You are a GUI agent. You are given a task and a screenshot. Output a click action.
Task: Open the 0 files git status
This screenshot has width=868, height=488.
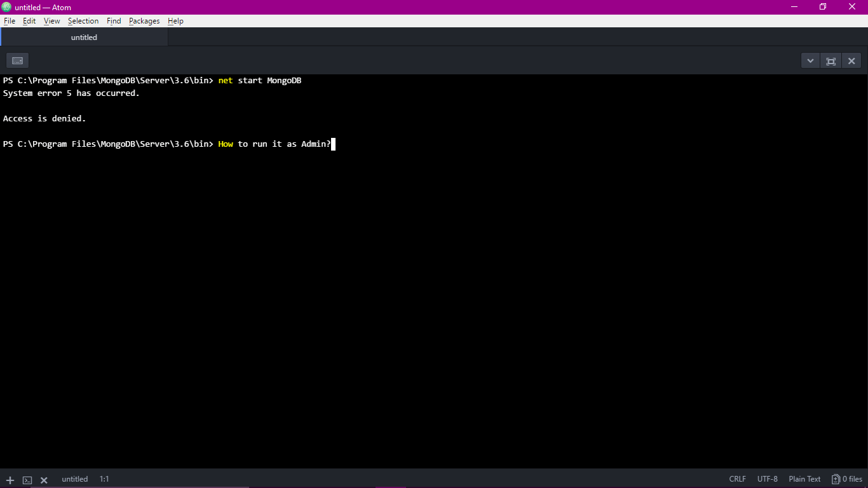[847, 479]
